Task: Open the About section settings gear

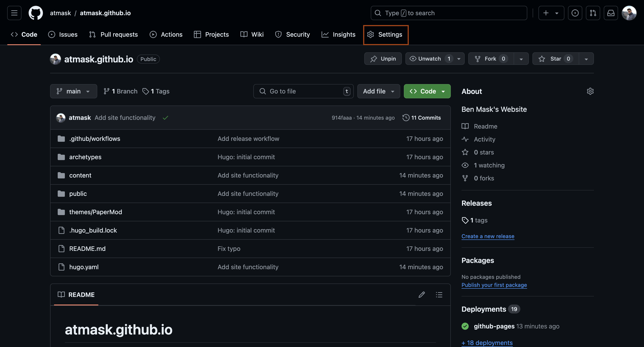Action: (590, 91)
